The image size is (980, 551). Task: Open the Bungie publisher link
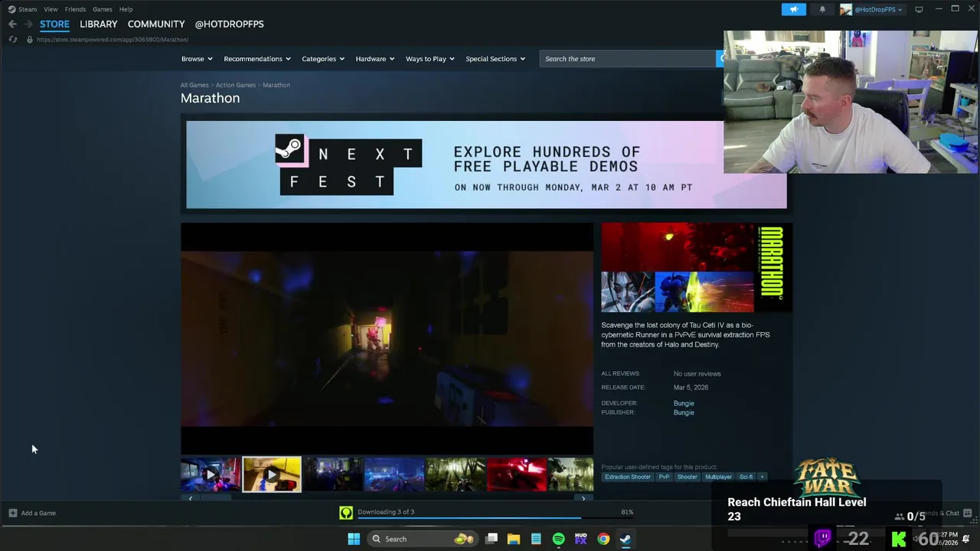tap(684, 412)
